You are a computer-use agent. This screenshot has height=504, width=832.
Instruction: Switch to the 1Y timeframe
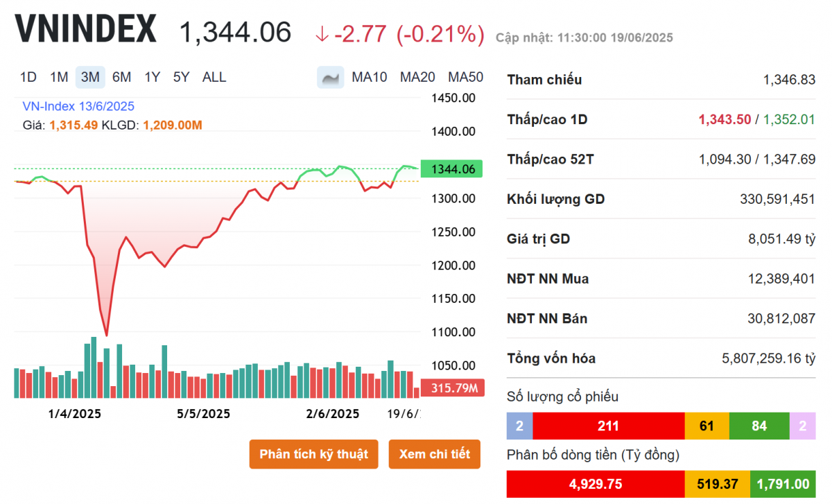pos(152,78)
